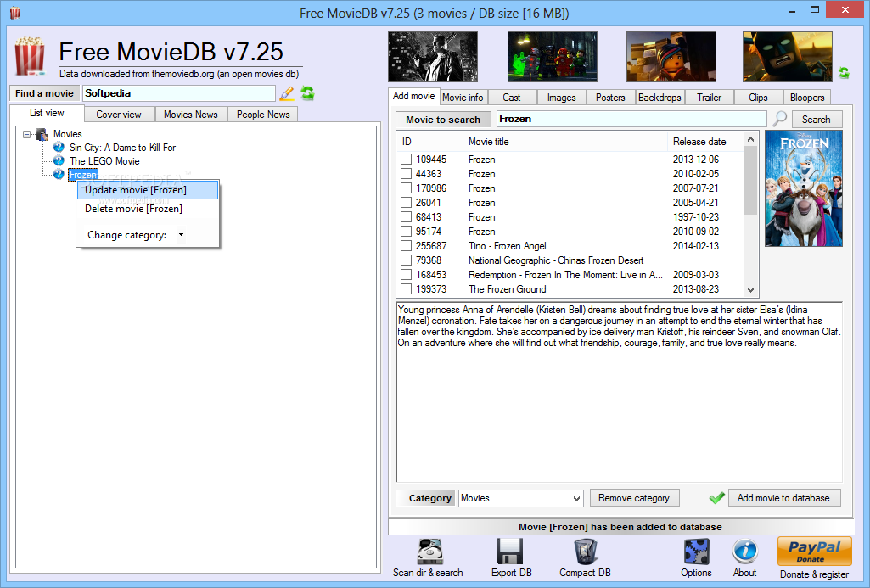Select The LEGO Movie in tree

tap(104, 161)
